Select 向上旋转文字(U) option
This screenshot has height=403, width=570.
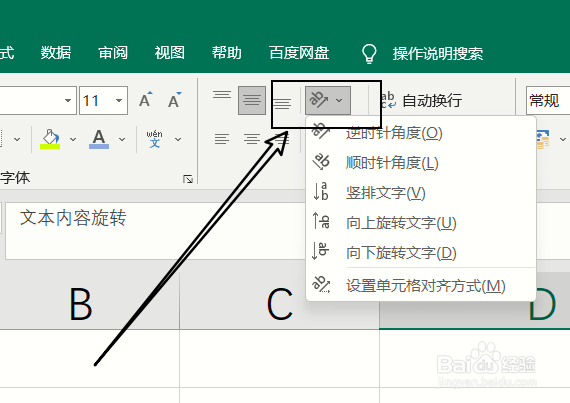pyautogui.click(x=421, y=222)
